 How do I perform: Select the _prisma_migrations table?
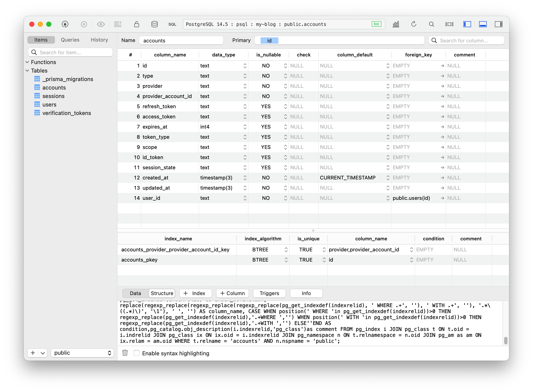68,79
